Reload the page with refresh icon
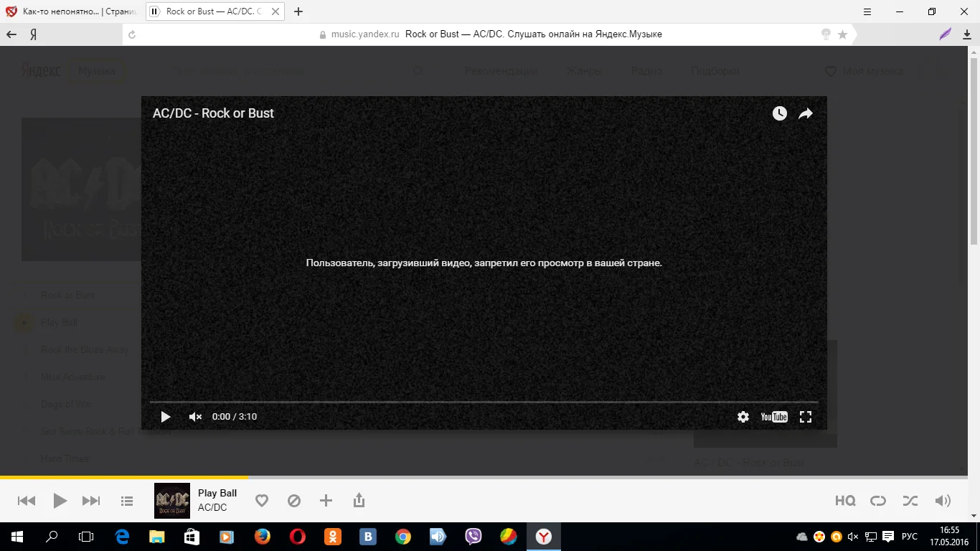 coord(132,34)
